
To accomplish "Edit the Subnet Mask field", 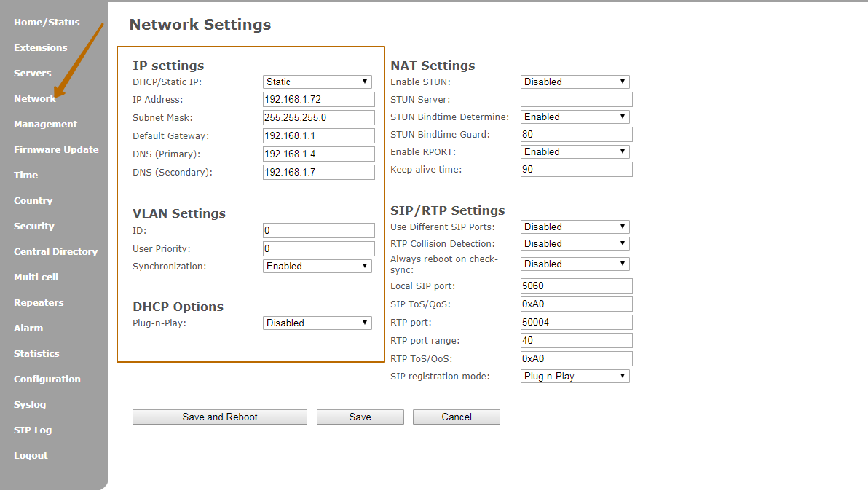I will tap(319, 117).
